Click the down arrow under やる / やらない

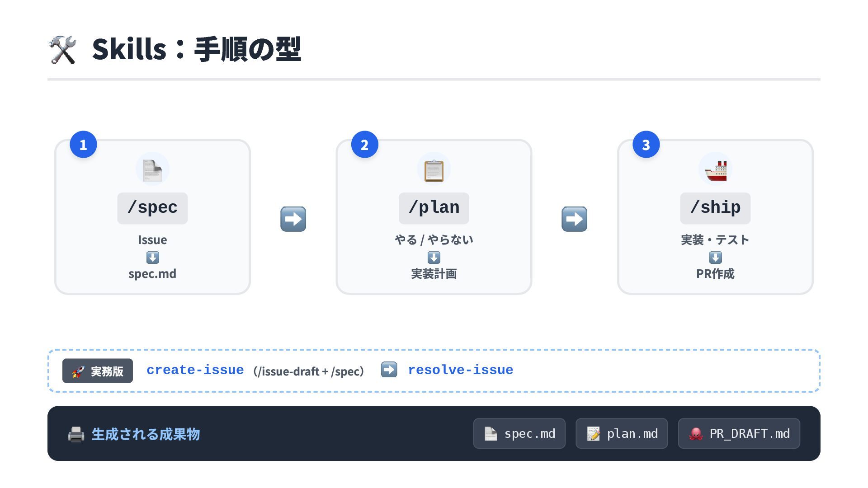click(x=434, y=258)
